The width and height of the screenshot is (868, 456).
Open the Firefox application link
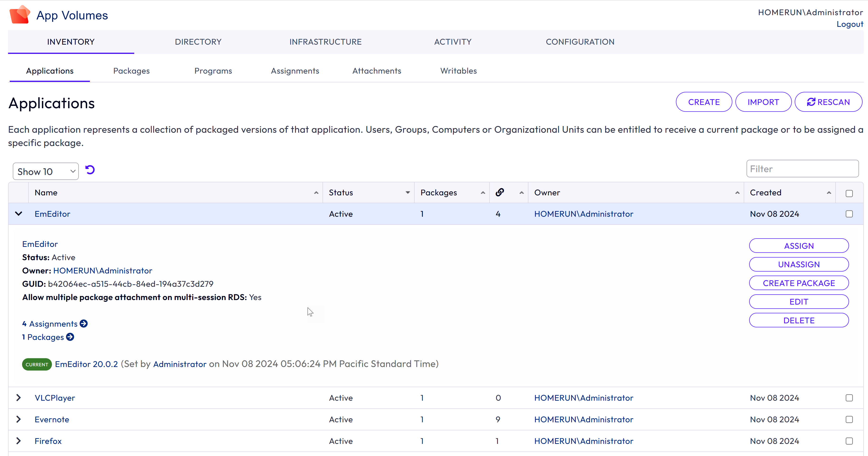click(x=48, y=441)
